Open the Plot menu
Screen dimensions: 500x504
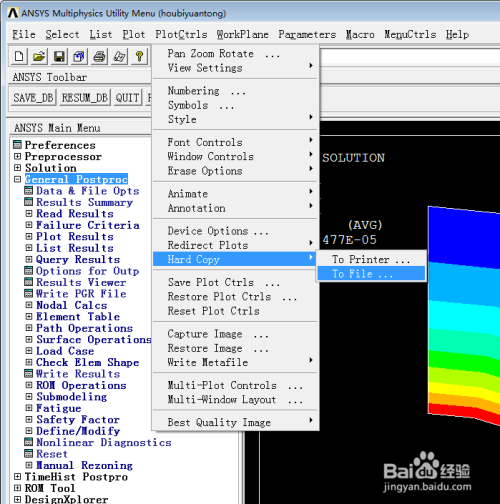[x=134, y=34]
